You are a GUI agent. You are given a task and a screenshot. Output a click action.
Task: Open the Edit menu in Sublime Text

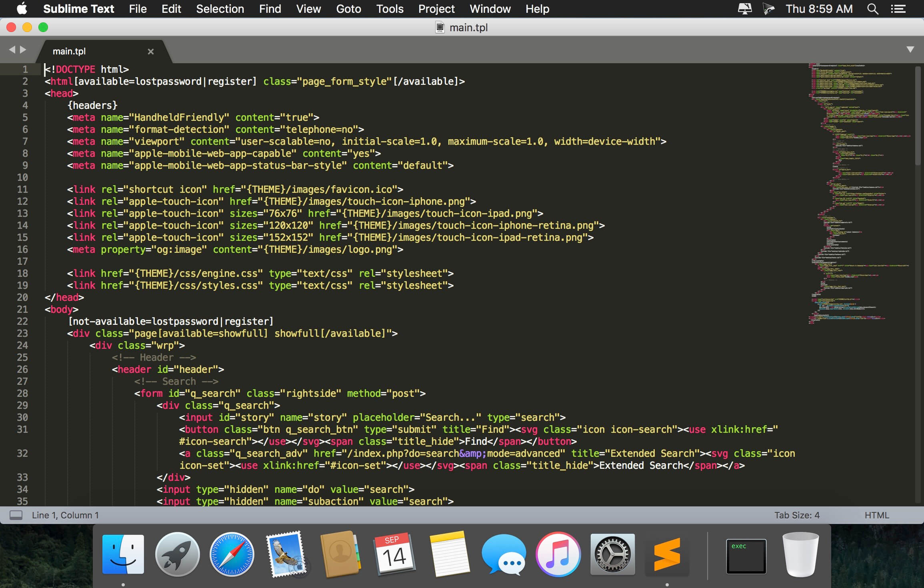(171, 9)
